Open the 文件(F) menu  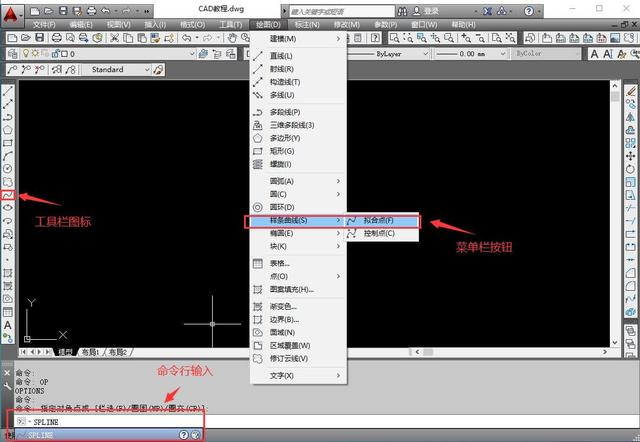[x=44, y=25]
